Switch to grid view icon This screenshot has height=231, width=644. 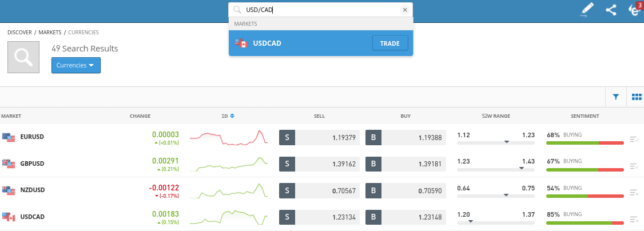coord(637,97)
